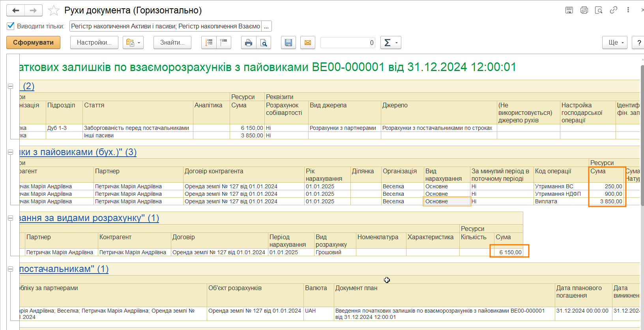Viewport: 644px width, 330px height.
Task: Select the 250,00 sum cell
Action: (607, 186)
